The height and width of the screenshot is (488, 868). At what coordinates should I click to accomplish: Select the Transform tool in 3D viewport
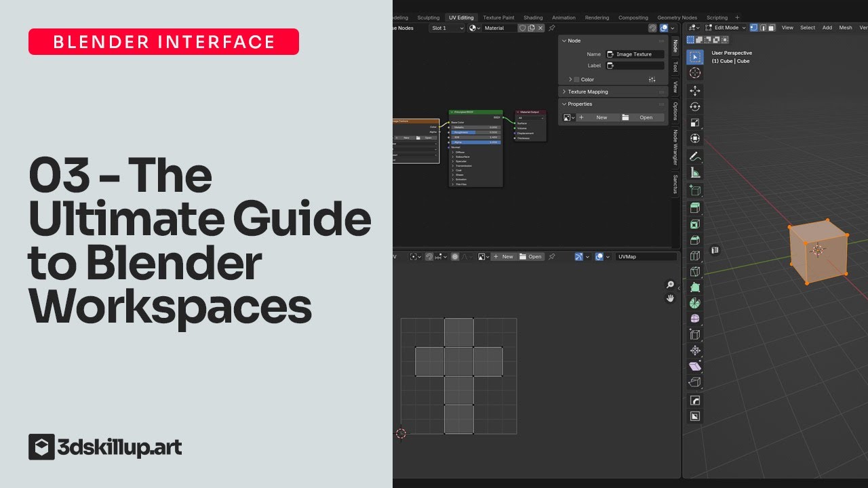694,138
